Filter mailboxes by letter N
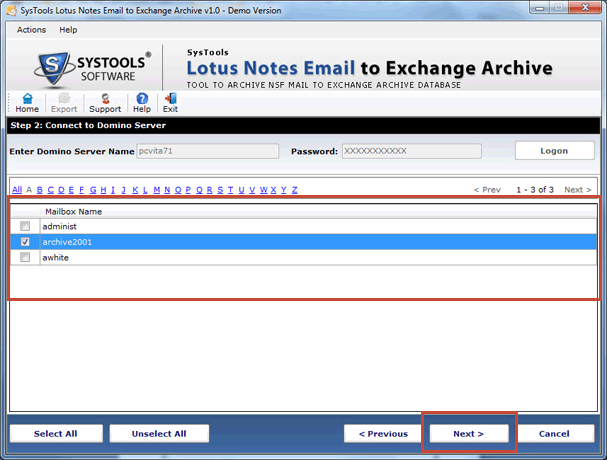Image resolution: width=607 pixels, height=460 pixels. pyautogui.click(x=167, y=190)
